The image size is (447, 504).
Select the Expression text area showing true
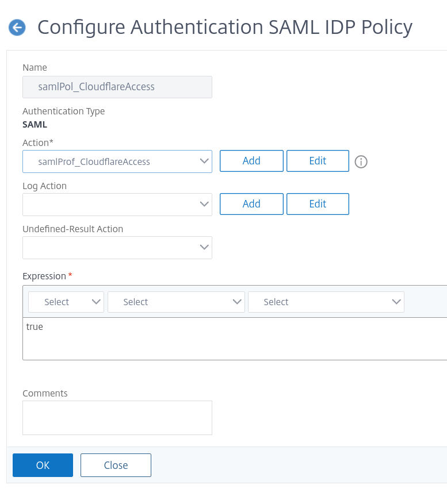(230, 338)
